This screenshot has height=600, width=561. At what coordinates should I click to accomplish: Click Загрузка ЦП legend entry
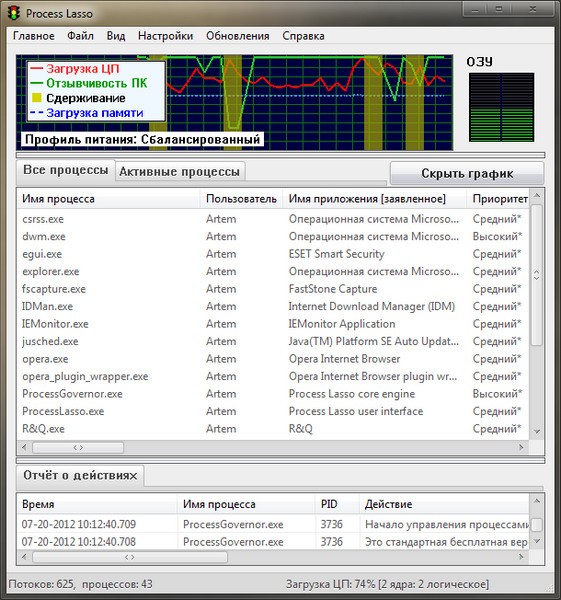click(75, 68)
